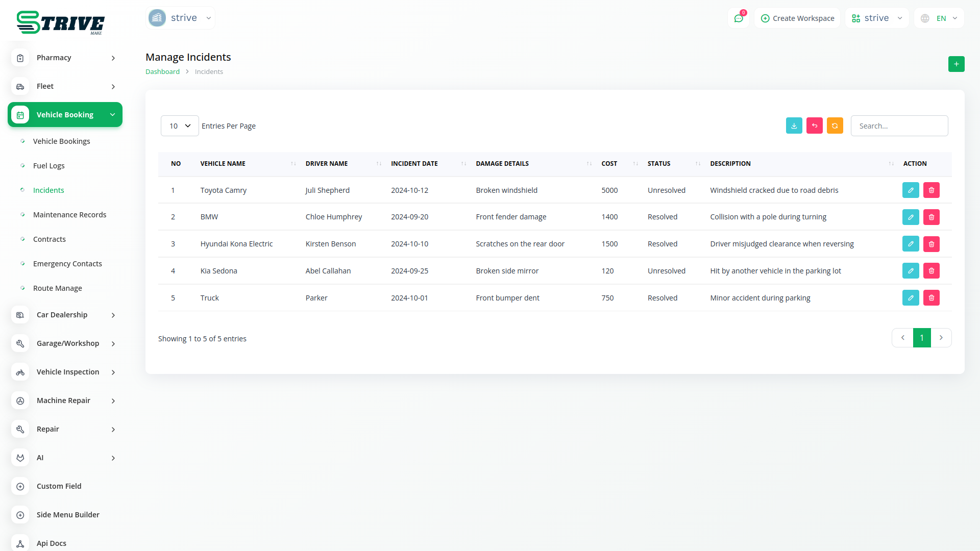
Task: Follow the Dashboard breadcrumb link
Action: (162, 72)
